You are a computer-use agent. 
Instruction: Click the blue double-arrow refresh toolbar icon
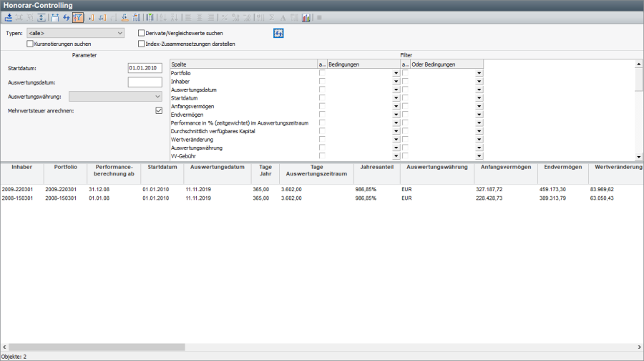[x=67, y=17]
